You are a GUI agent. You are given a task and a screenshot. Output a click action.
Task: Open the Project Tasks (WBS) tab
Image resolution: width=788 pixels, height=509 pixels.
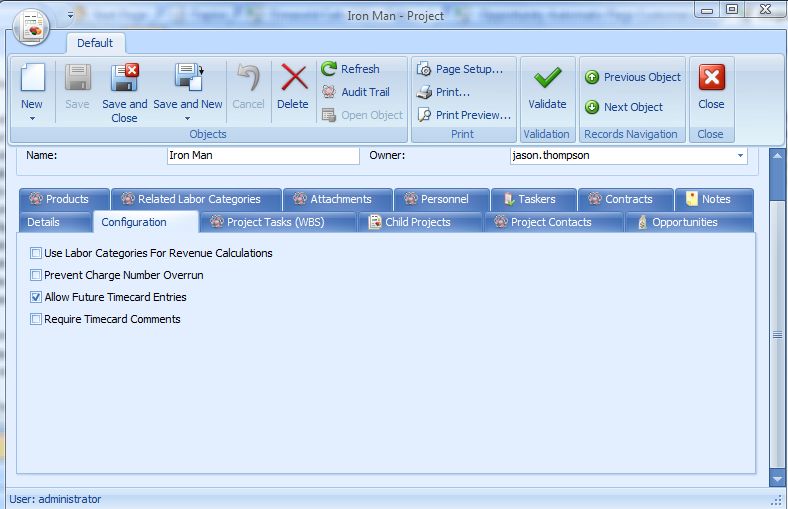278,222
